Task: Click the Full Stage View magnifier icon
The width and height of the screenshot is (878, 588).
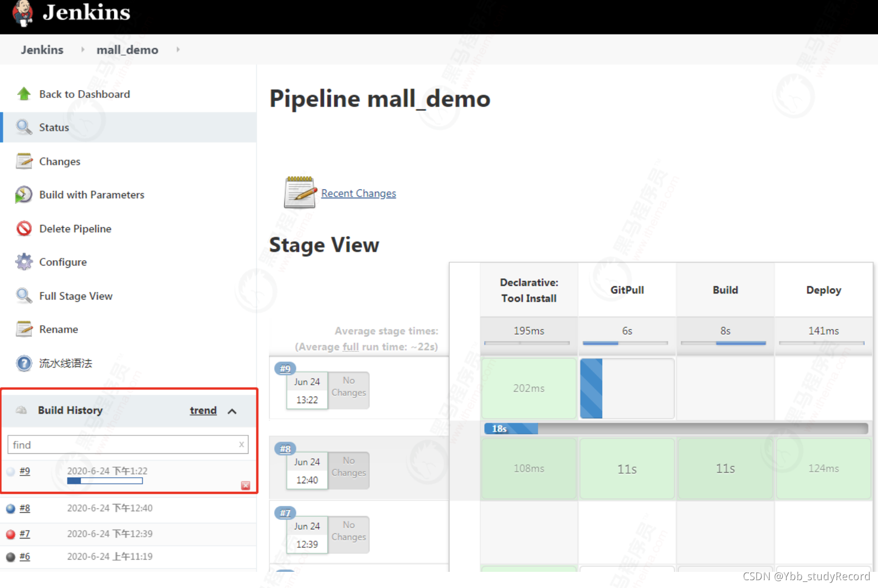Action: pyautogui.click(x=23, y=296)
